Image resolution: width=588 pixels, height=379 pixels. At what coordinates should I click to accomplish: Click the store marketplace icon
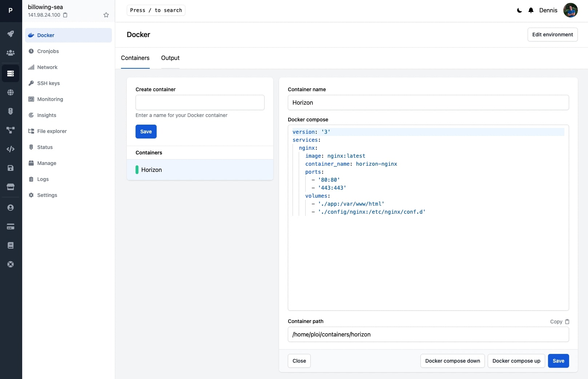point(11,187)
